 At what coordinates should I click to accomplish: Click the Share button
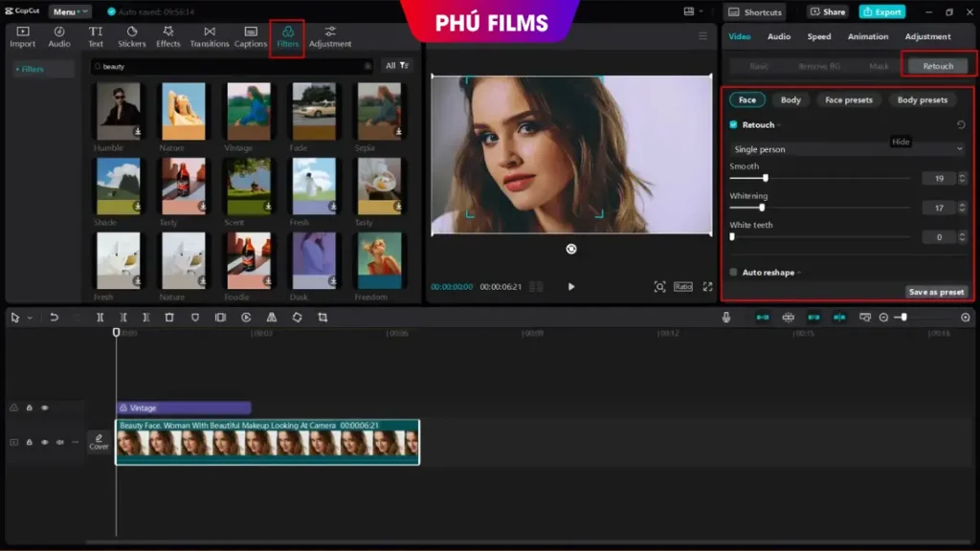[x=828, y=11]
